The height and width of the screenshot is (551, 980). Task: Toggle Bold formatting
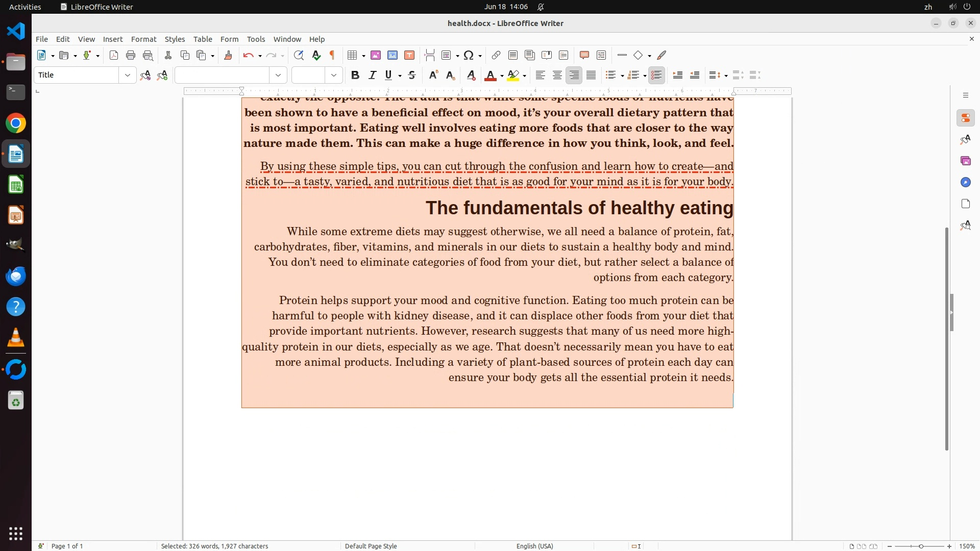click(x=355, y=76)
